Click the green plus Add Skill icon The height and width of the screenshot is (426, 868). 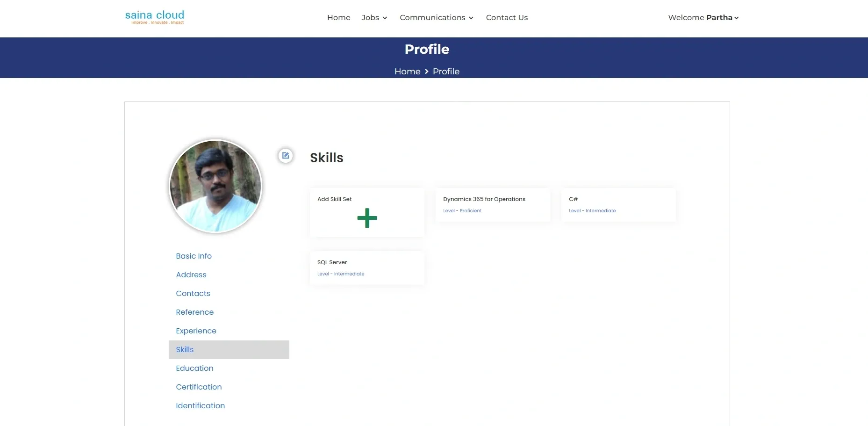(x=367, y=218)
